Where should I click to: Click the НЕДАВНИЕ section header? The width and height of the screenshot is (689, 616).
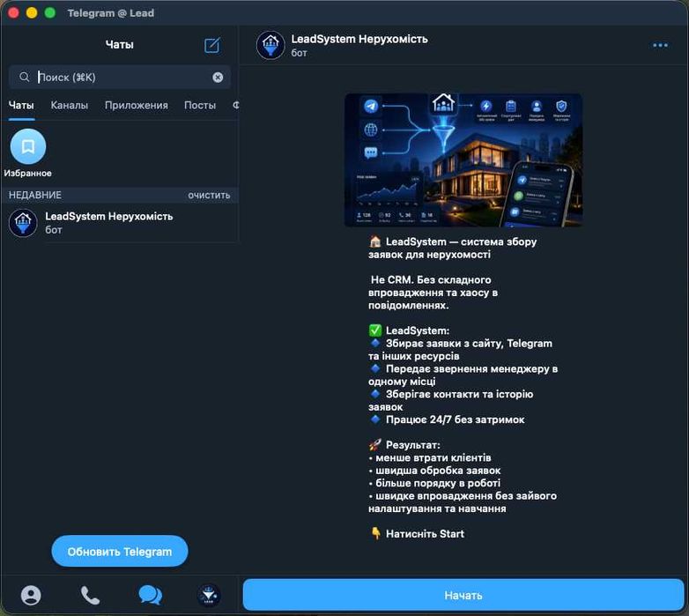[35, 195]
